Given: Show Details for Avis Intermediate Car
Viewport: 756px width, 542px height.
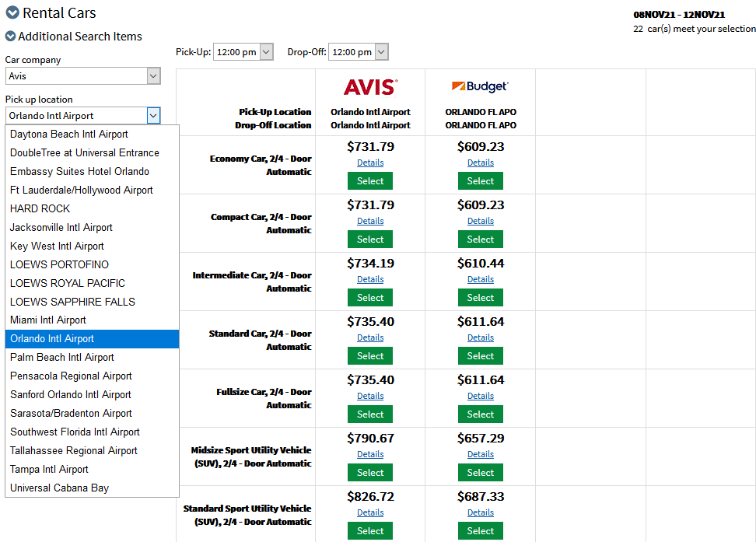Looking at the screenshot, I should tap(370, 280).
